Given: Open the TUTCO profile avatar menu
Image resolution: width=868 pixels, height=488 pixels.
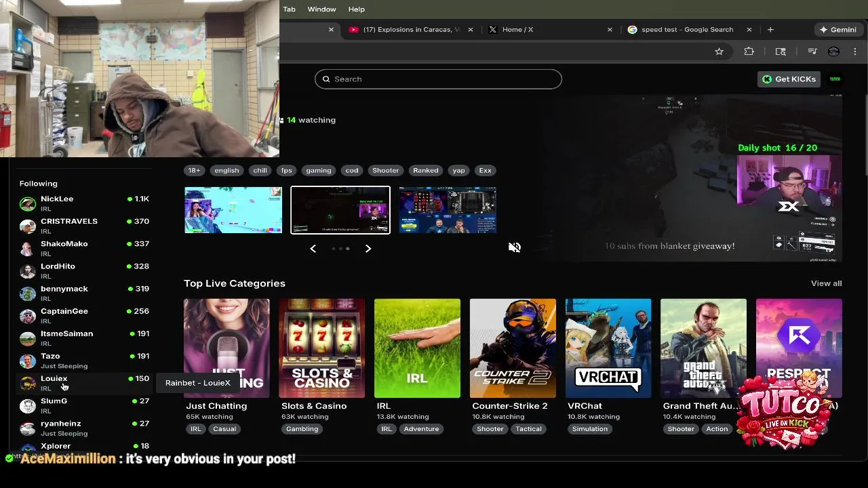Looking at the screenshot, I should coord(835,79).
